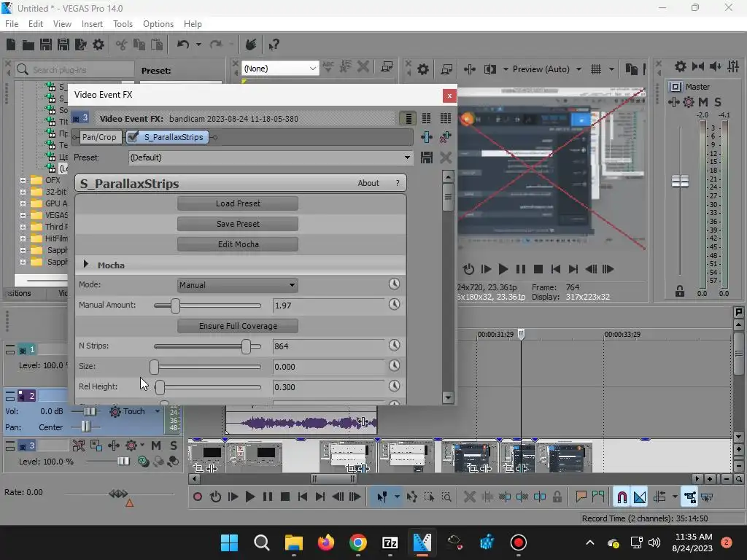Open a project via folder toolbar icon
The image size is (747, 560).
tap(28, 44)
